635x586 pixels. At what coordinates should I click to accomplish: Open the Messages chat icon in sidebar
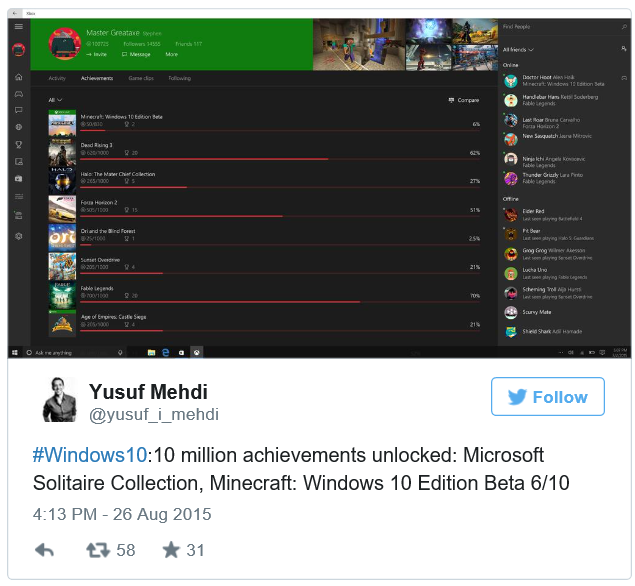pyautogui.click(x=19, y=110)
